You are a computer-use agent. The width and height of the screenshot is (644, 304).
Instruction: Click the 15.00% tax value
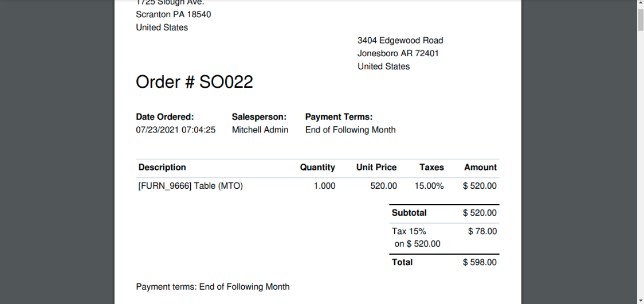[x=429, y=186]
